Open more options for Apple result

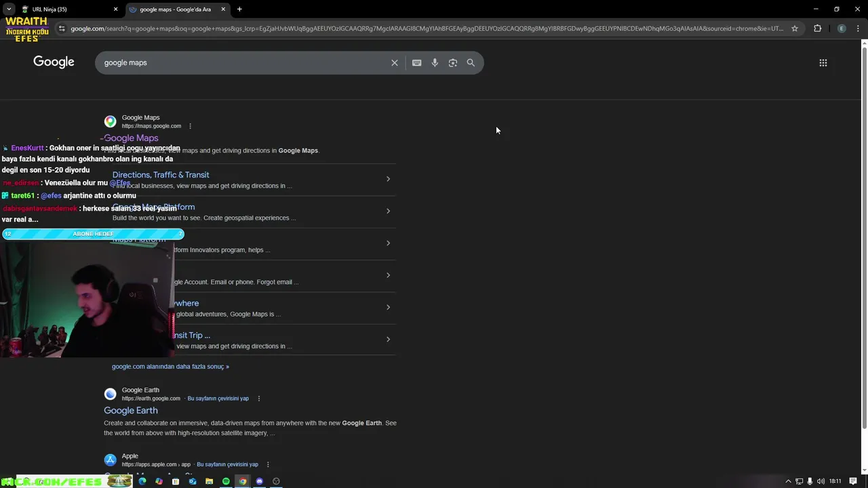tap(268, 465)
